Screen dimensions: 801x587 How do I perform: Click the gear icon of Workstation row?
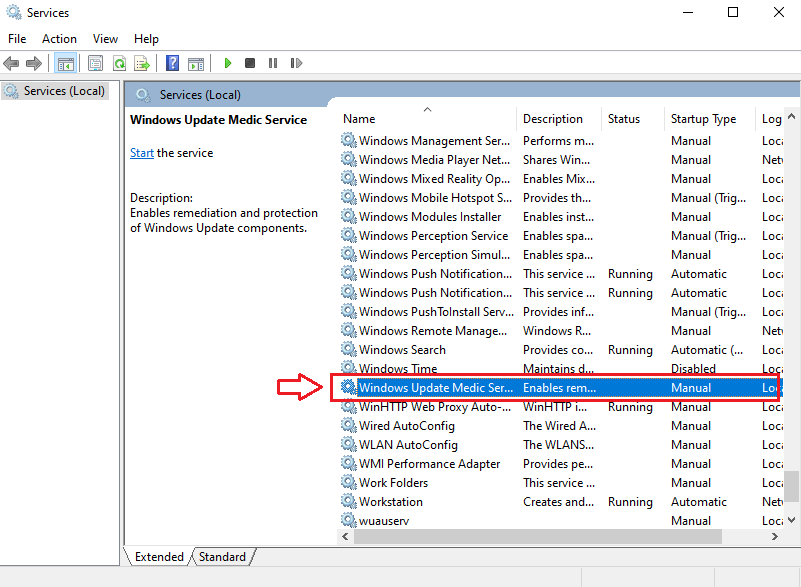coord(348,501)
